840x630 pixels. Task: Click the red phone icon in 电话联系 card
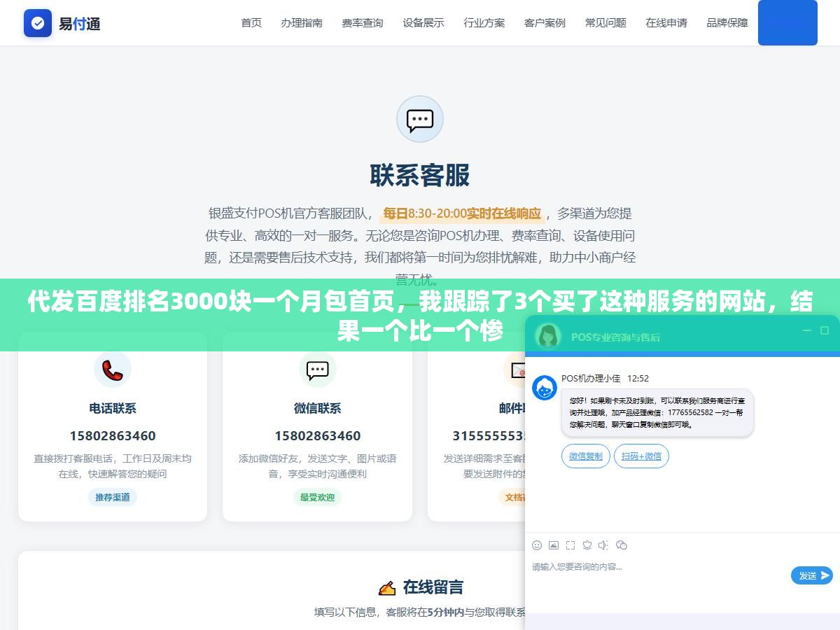click(113, 369)
